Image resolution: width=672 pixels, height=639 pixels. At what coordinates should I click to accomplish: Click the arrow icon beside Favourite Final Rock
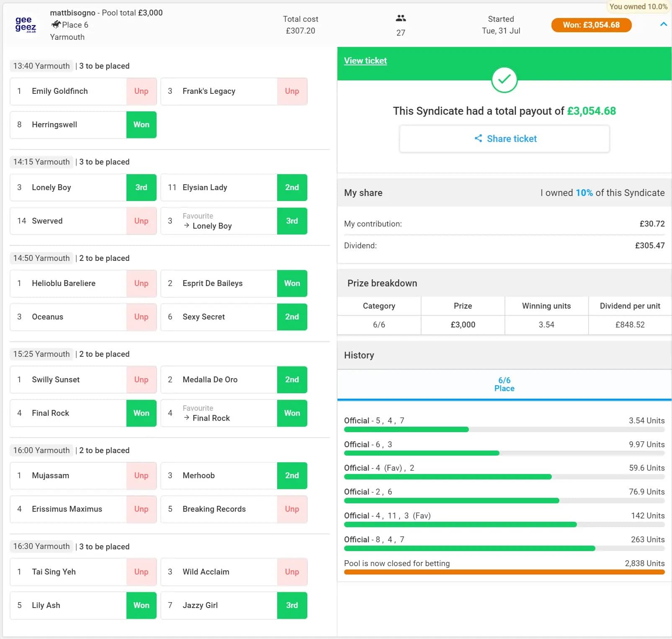(x=187, y=418)
